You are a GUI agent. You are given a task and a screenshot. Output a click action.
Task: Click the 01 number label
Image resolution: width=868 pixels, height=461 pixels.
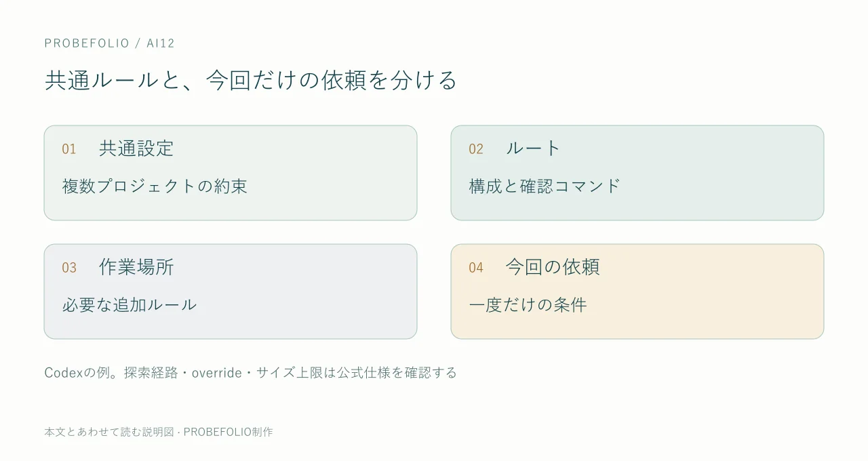(69, 149)
